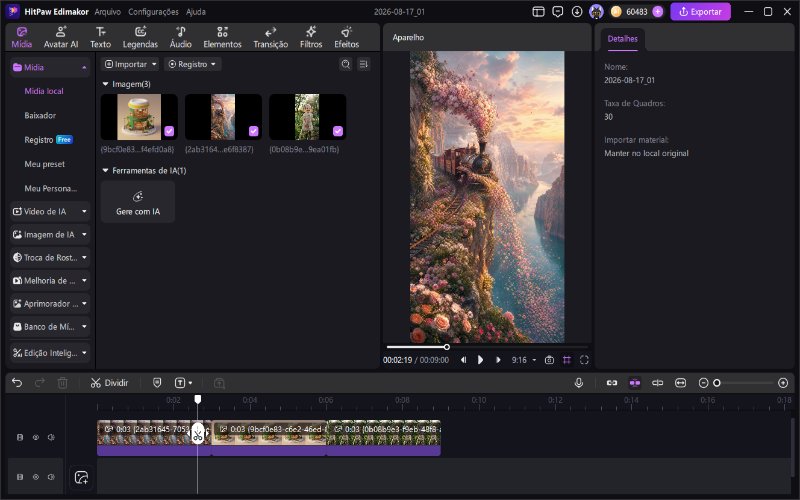Zoom in the timeline with plus icon
800x500 pixels.
coord(783,383)
